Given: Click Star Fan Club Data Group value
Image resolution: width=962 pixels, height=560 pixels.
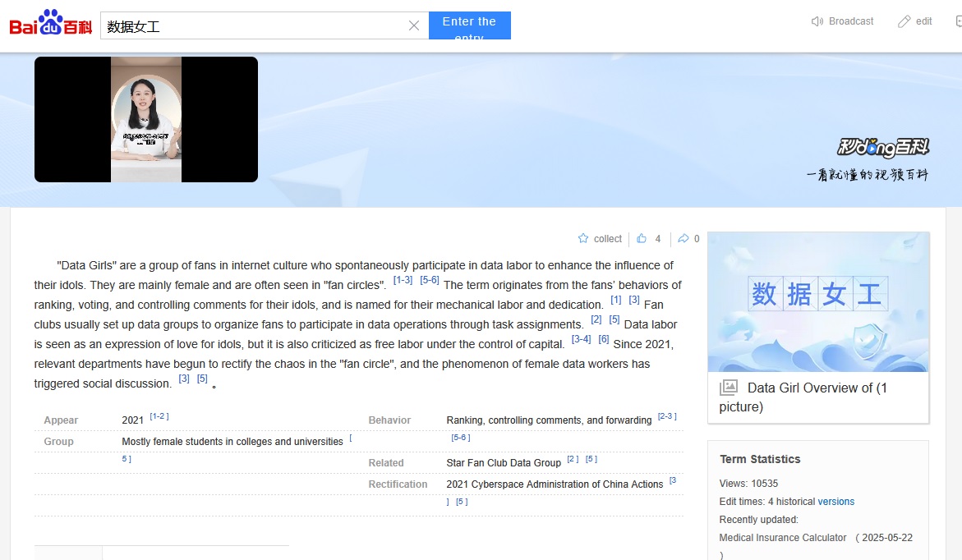Looking at the screenshot, I should click(504, 463).
